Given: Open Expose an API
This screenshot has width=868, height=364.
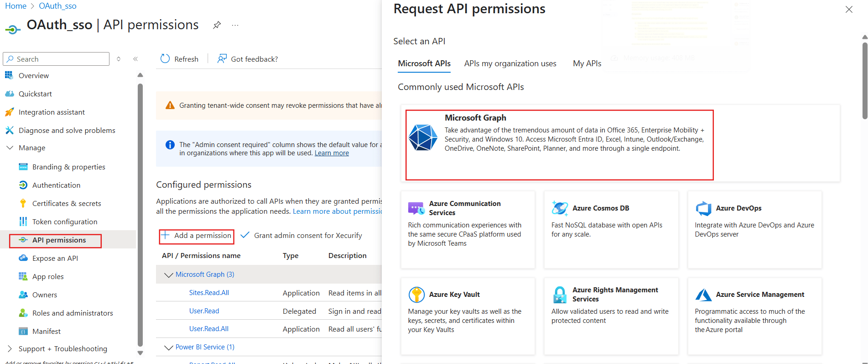Looking at the screenshot, I should click(x=55, y=258).
